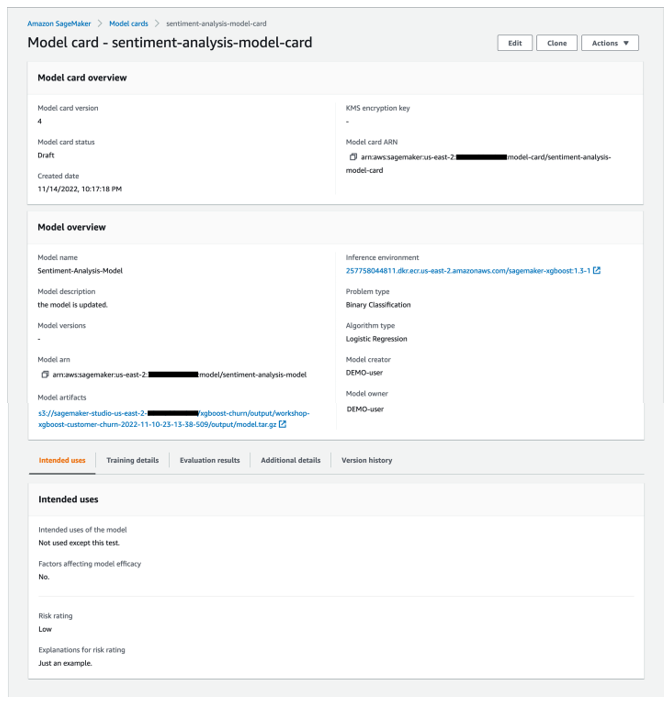
Task: Click the page title 'Model card - sentiment-analysis-model-card'
Action: pos(170,43)
